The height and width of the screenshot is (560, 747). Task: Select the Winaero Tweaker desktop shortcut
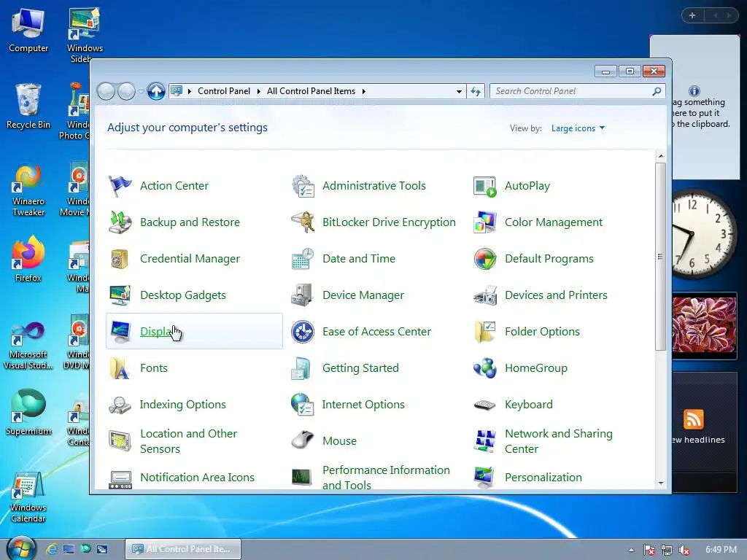click(x=28, y=189)
